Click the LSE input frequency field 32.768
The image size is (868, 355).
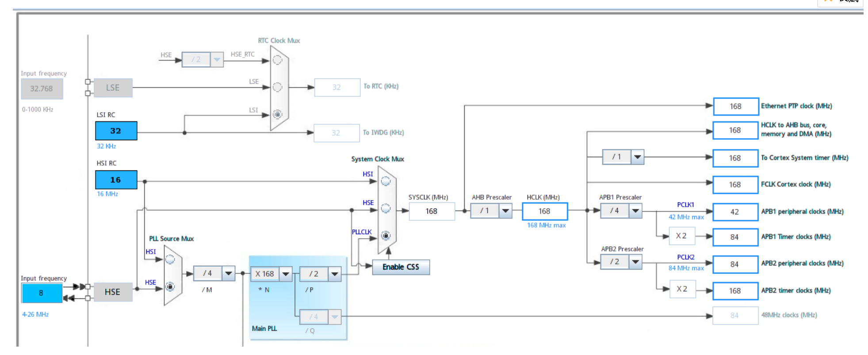pos(42,89)
